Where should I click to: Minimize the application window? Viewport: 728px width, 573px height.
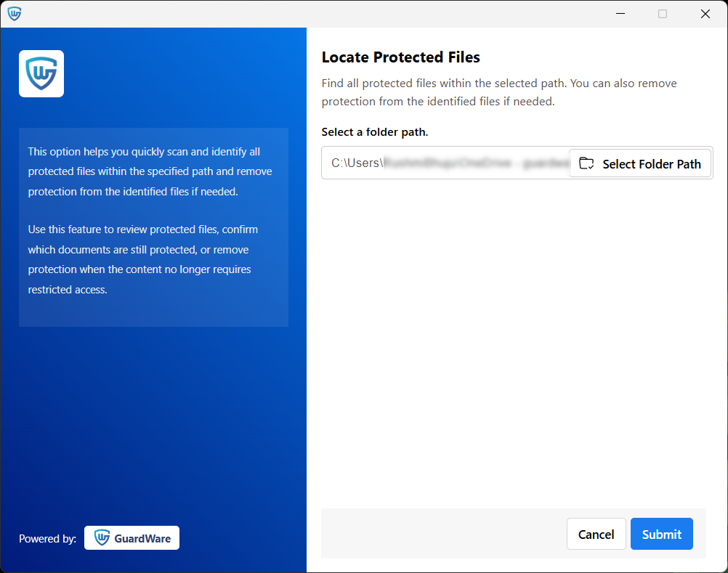click(620, 13)
